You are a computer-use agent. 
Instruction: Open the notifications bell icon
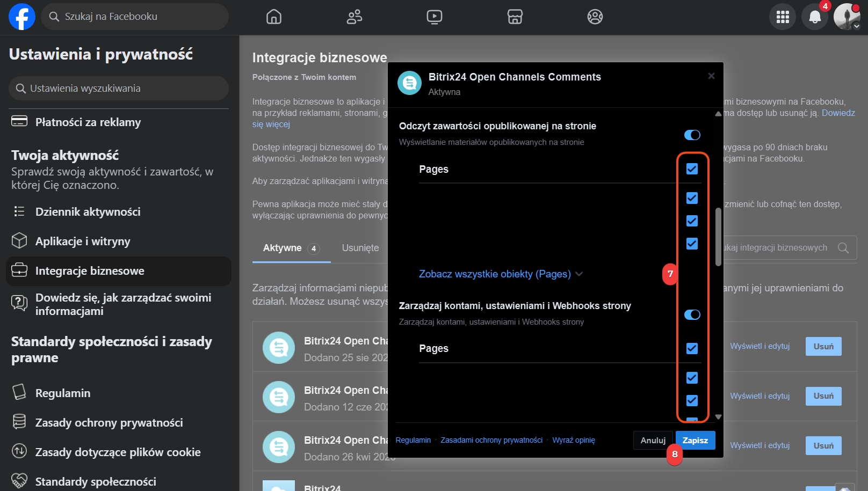point(815,17)
